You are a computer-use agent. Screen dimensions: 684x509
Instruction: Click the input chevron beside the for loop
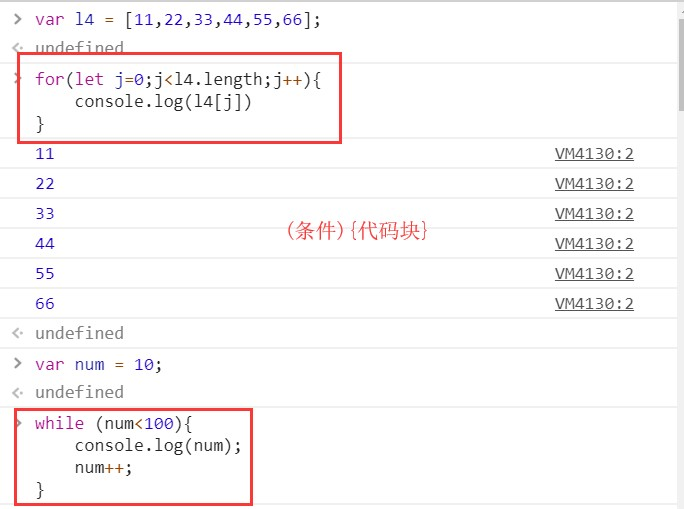tap(18, 79)
